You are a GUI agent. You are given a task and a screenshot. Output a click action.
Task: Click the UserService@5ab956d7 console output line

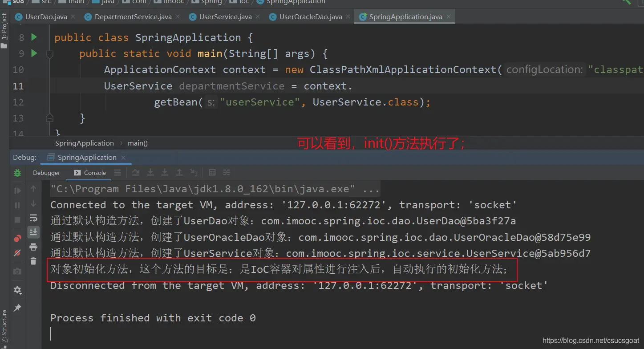coord(320,253)
